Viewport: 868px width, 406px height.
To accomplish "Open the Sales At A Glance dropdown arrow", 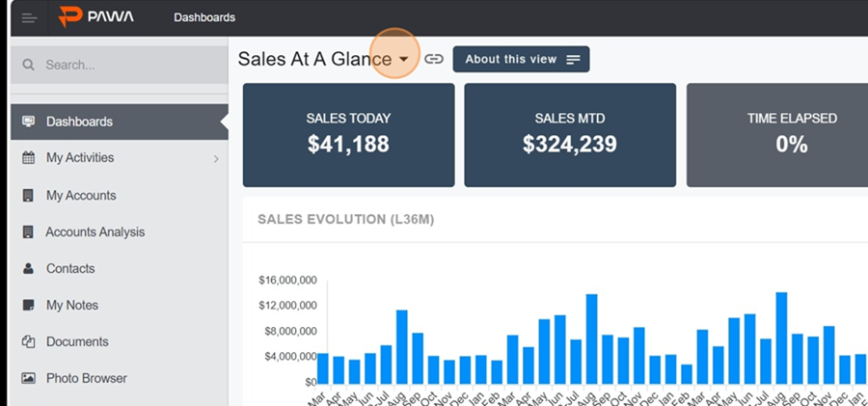I will (404, 60).
